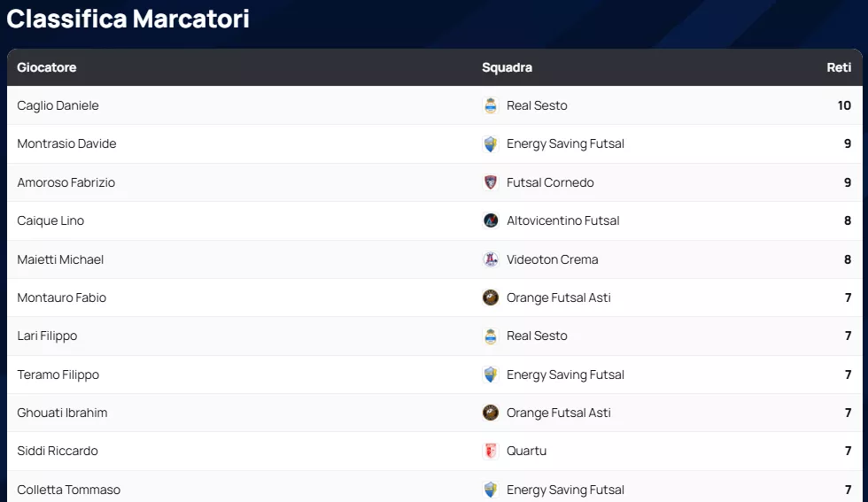Sort table by Reti column header
The width and height of the screenshot is (868, 502).
click(839, 67)
